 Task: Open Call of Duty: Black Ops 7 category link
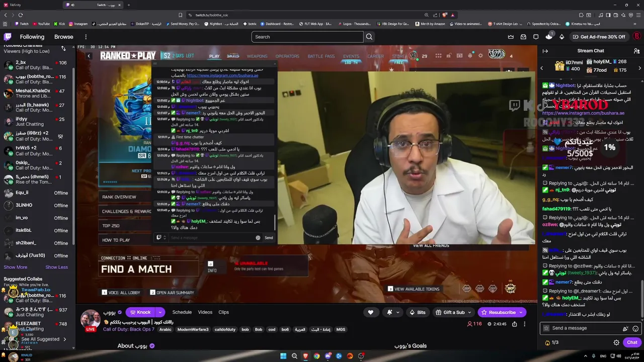(129, 329)
